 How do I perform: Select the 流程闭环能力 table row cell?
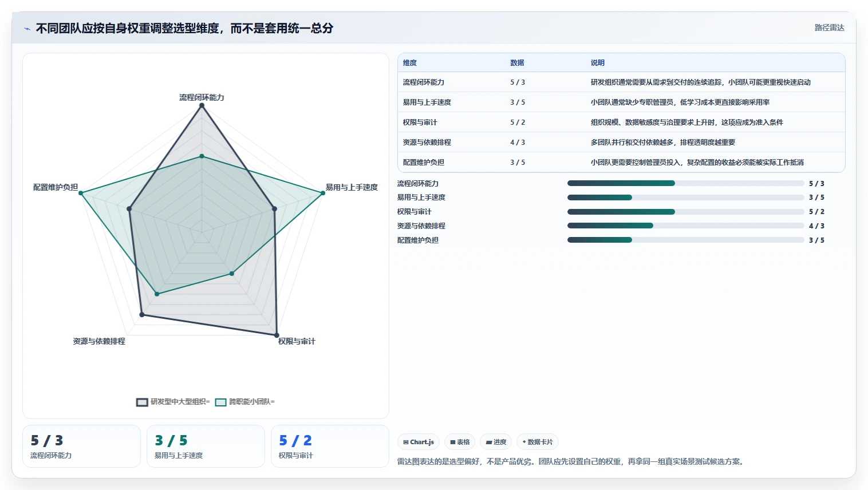click(423, 82)
